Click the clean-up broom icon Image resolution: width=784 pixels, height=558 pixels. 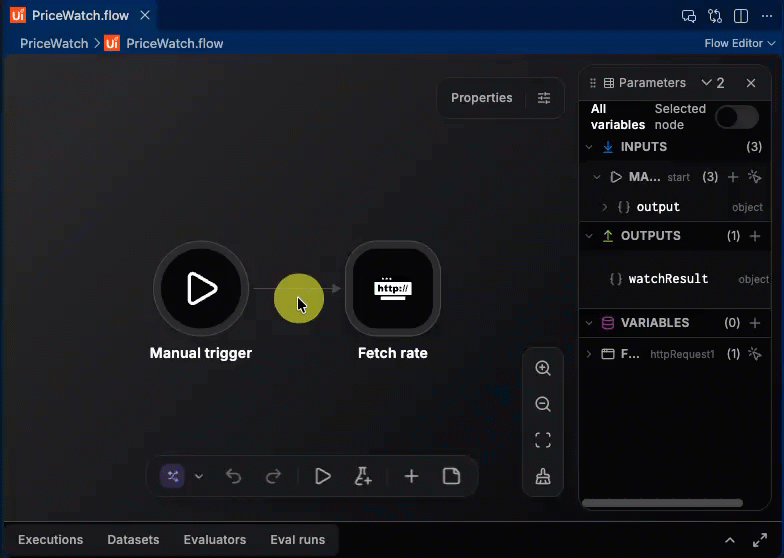542,476
